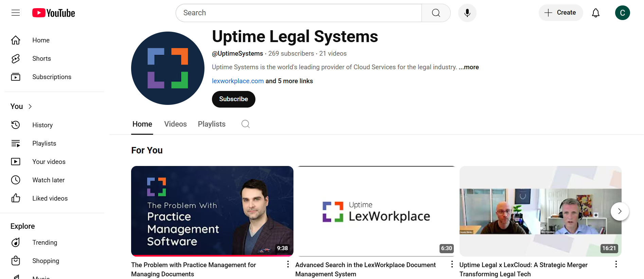The height and width of the screenshot is (279, 644).
Task: Search within channel magnifier icon
Action: point(246,124)
